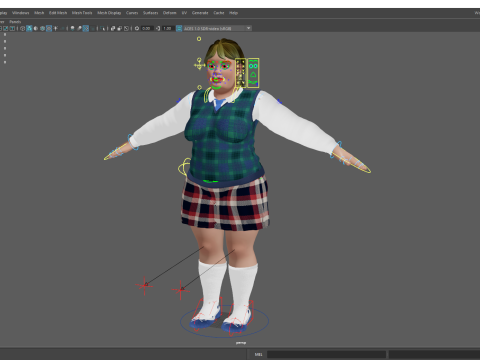
Task: Click the gamma value field 1.00
Action: point(167,28)
